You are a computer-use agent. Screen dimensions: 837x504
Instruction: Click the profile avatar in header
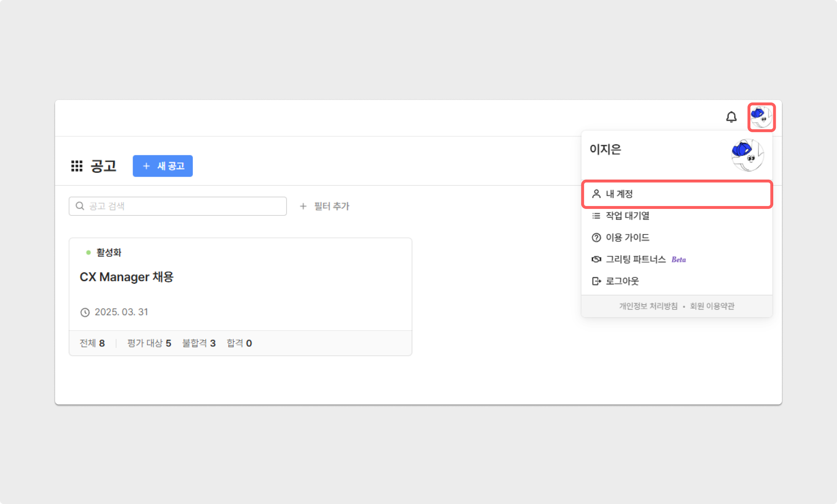(761, 117)
